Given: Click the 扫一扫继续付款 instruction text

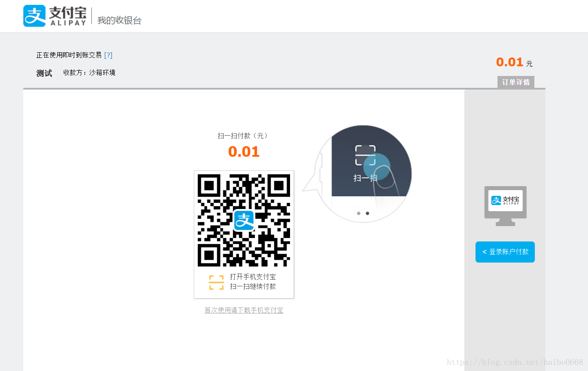Looking at the screenshot, I should [x=253, y=287].
